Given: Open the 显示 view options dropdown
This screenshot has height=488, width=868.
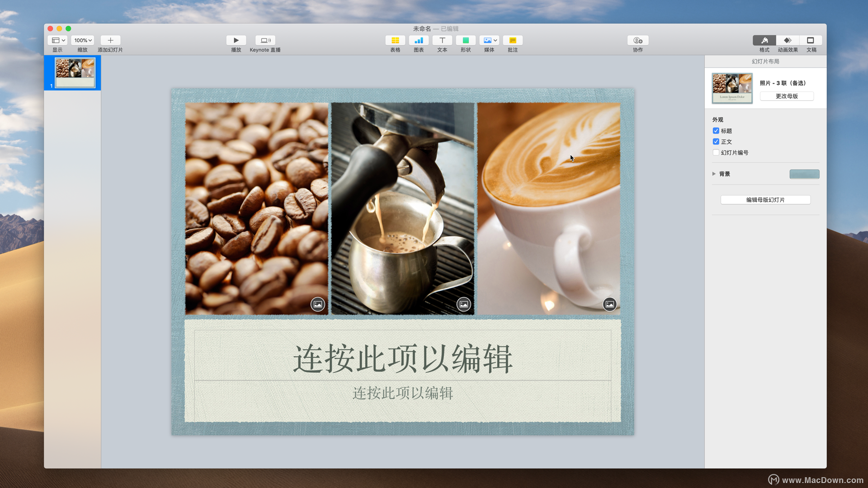Looking at the screenshot, I should click(57, 40).
